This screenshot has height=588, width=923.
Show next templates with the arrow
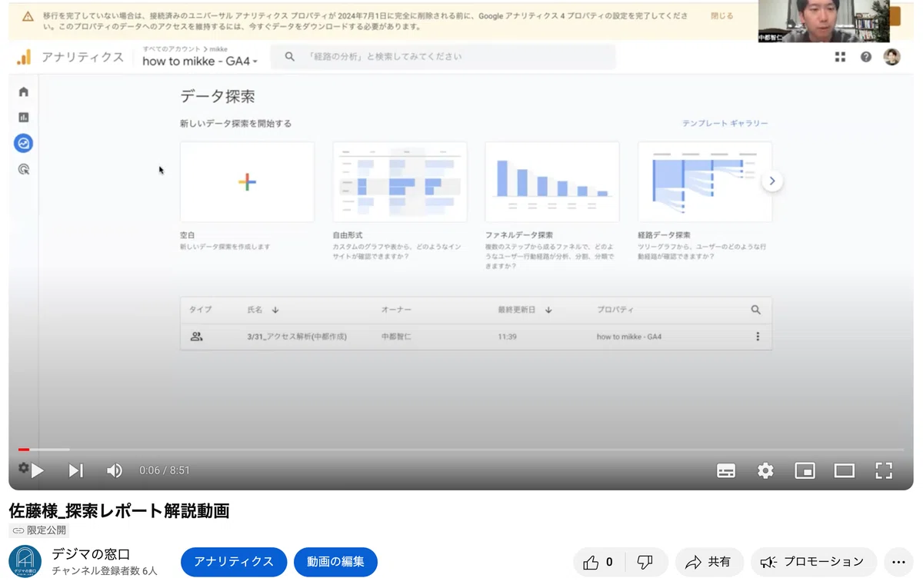coord(772,182)
